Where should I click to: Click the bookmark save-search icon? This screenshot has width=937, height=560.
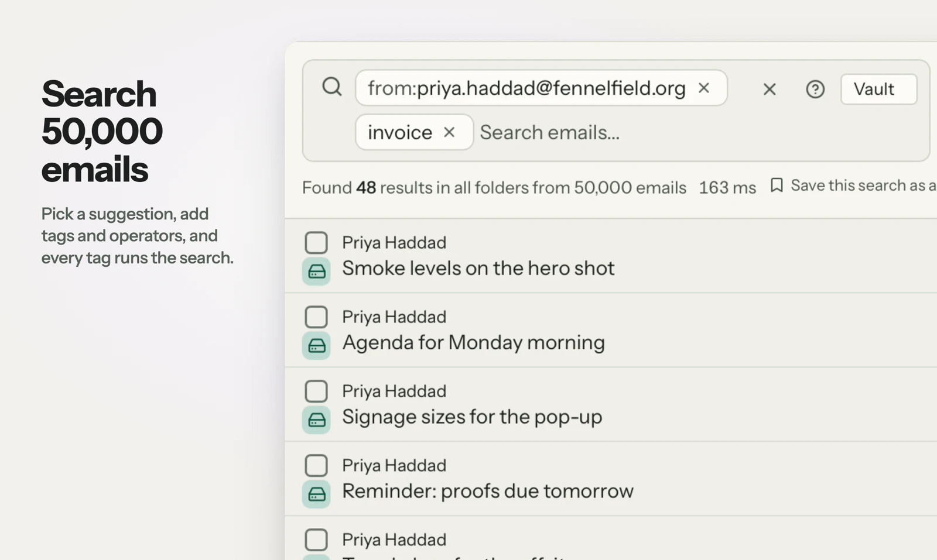[x=777, y=185]
